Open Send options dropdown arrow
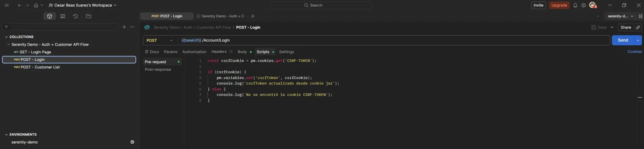The height and width of the screenshot is (149, 644). point(638,40)
